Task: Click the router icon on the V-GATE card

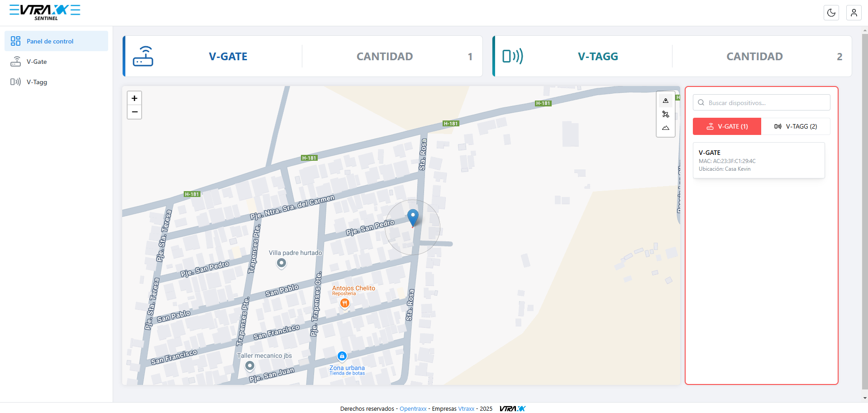Action: coord(143,56)
